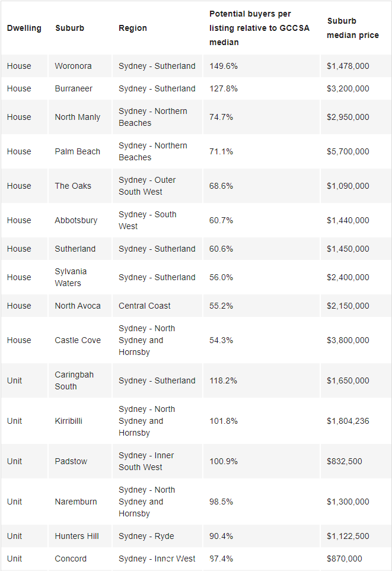The width and height of the screenshot is (392, 571).
Task: Click the Suburb column header
Action: pyautogui.click(x=69, y=28)
